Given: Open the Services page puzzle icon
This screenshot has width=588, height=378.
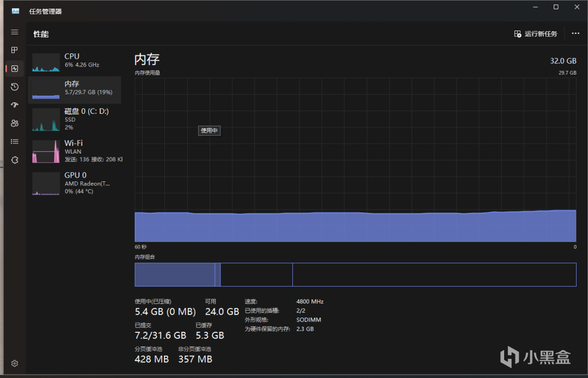Looking at the screenshot, I should tap(15, 160).
